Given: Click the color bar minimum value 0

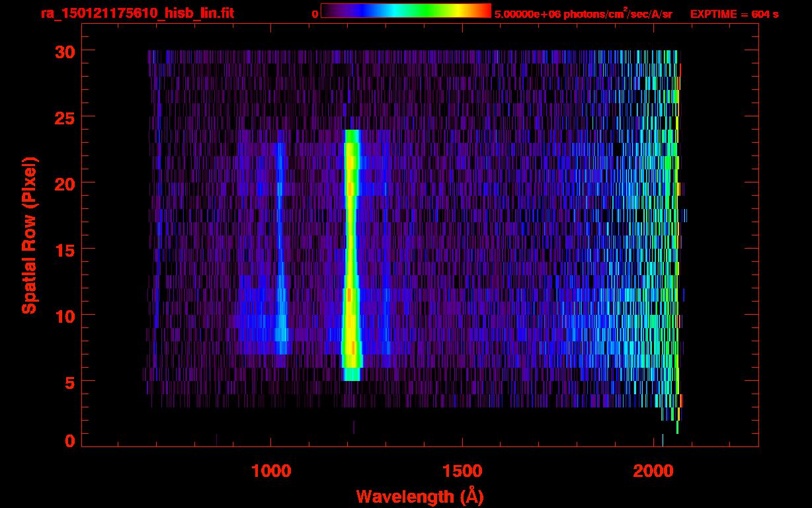Looking at the screenshot, I should pos(315,14).
